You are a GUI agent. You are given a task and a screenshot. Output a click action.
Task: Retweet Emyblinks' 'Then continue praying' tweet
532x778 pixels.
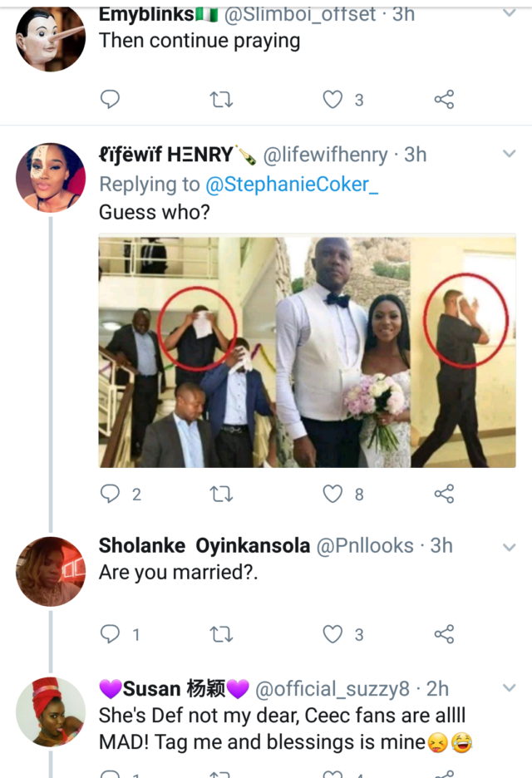tap(221, 100)
